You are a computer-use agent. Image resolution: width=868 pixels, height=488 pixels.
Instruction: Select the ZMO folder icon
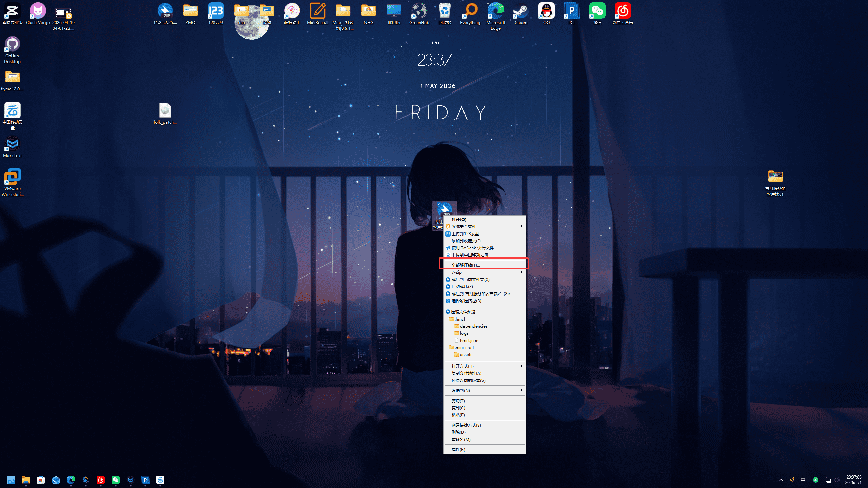pos(190,14)
